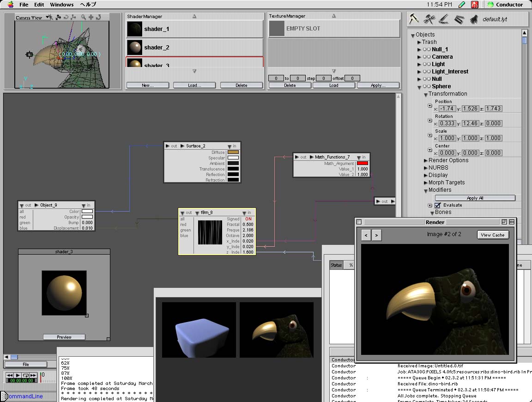The image size is (532, 402).
Task: Collapse the Sphere object tree node
Action: (419, 86)
